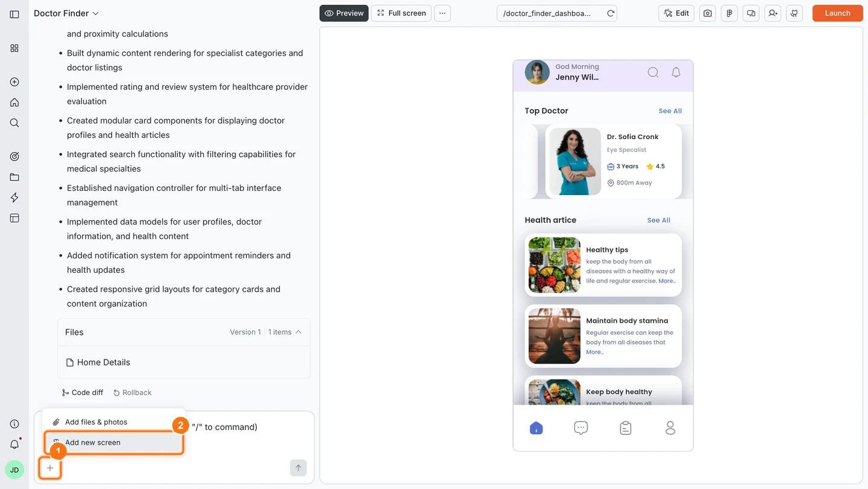The width and height of the screenshot is (868, 489).
Task: Take a screenshot using the camera icon
Action: tap(707, 13)
